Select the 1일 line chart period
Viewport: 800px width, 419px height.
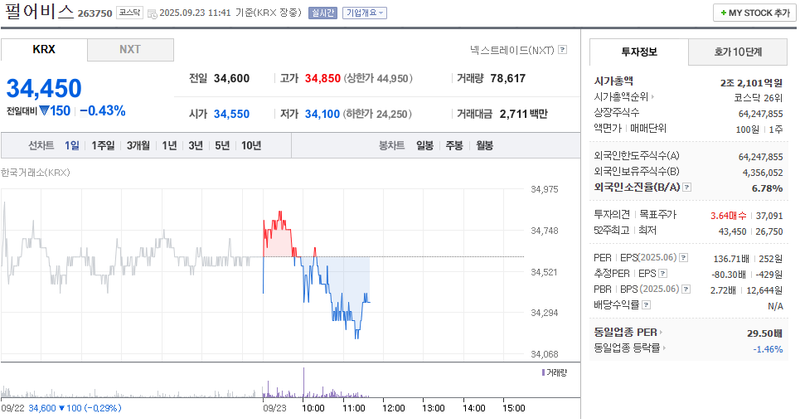[72, 145]
